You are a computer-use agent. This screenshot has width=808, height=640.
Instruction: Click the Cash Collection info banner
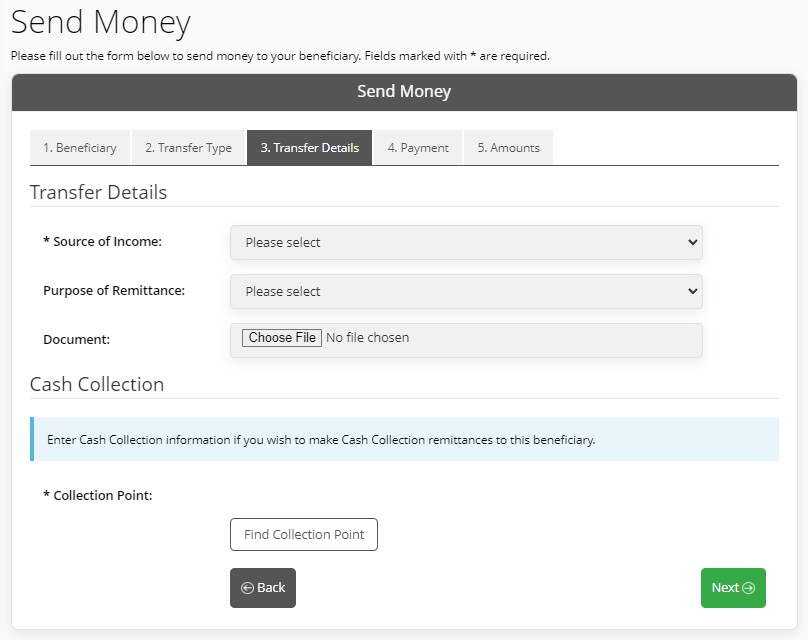(405, 439)
